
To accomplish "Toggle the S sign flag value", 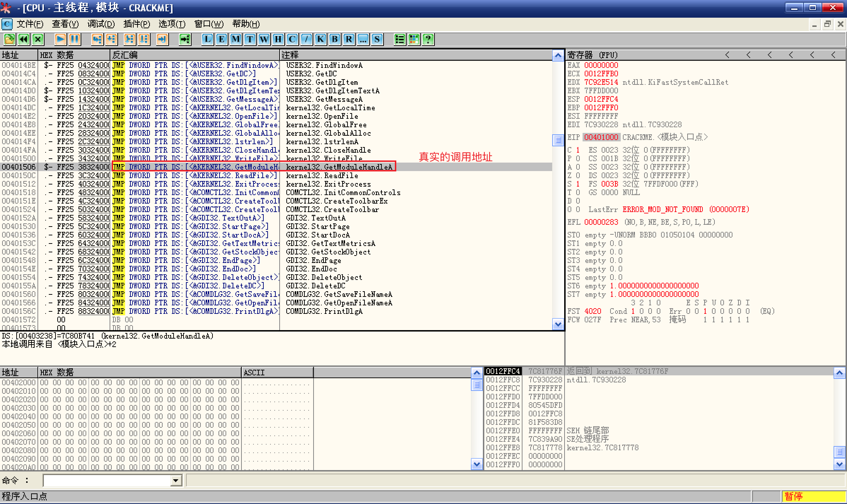I will click(x=578, y=184).
